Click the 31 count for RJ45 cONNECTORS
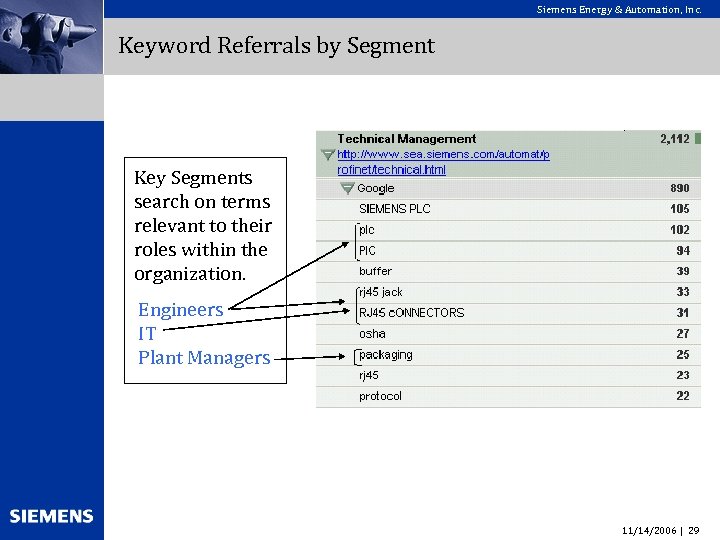The height and width of the screenshot is (540, 720). [x=683, y=313]
